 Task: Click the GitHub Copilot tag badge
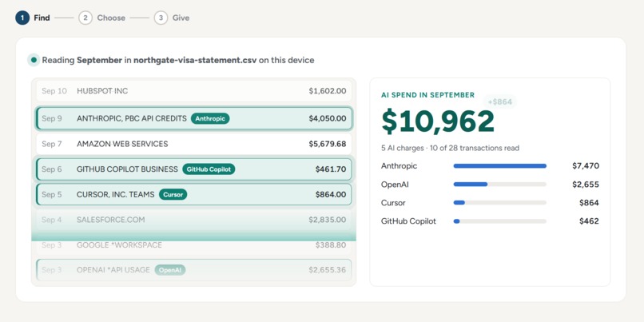(209, 169)
